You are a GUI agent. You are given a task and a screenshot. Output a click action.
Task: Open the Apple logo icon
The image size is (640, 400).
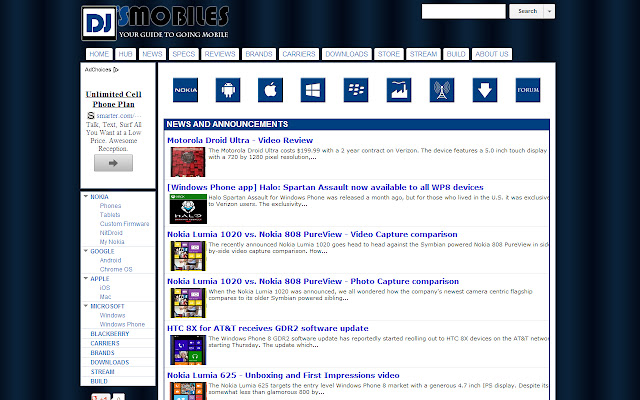pyautogui.click(x=271, y=90)
